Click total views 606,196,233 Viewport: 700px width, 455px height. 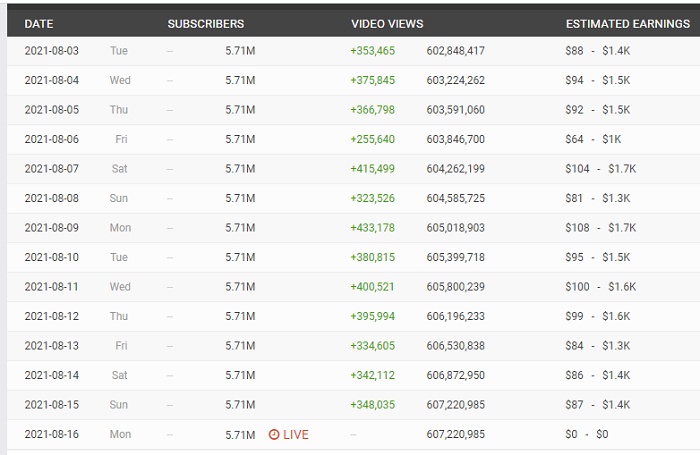point(455,316)
